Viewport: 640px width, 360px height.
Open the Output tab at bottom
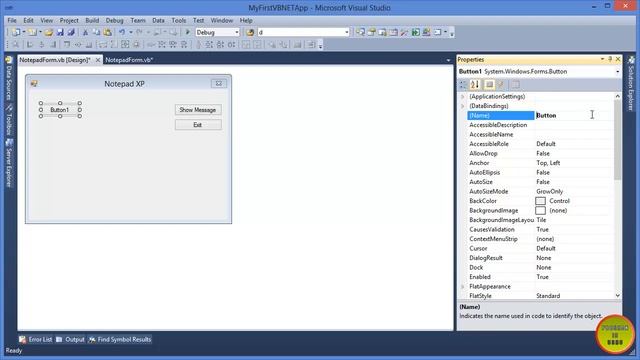click(71, 340)
